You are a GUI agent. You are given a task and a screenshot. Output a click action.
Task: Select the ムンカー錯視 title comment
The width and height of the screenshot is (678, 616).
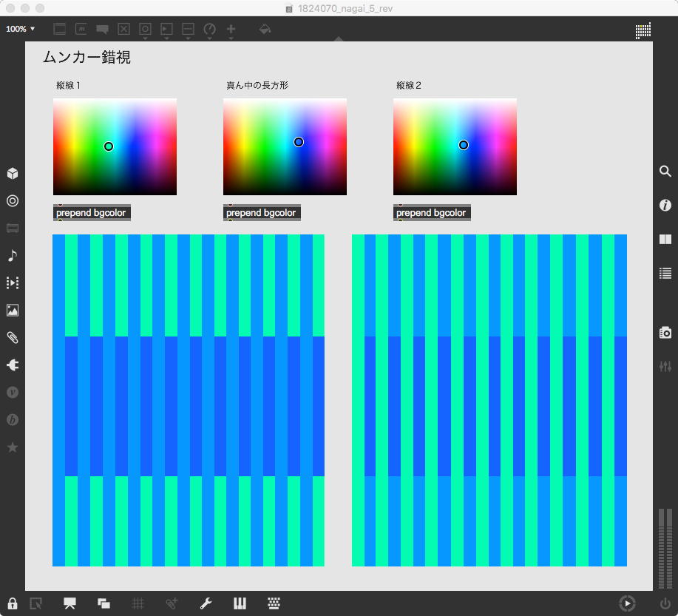(87, 57)
